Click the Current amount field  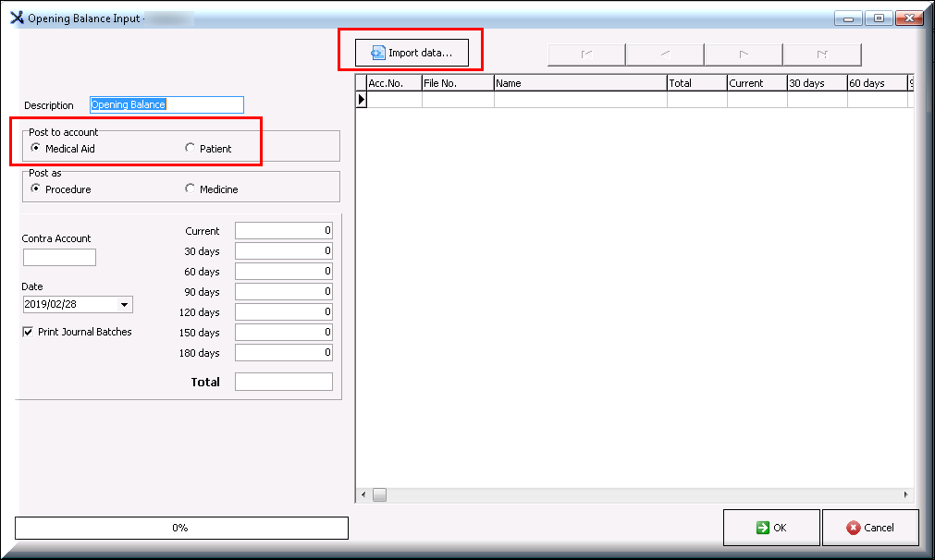(x=284, y=230)
